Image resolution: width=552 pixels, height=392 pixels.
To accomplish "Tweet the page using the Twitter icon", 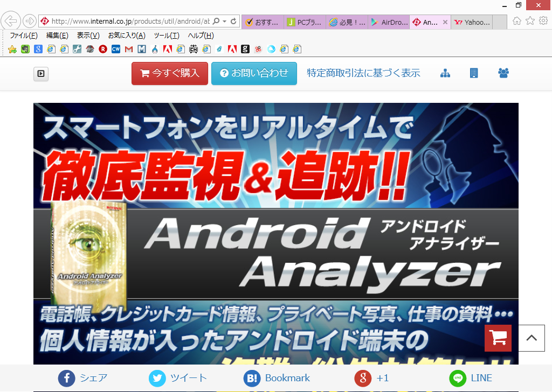I will [157, 378].
